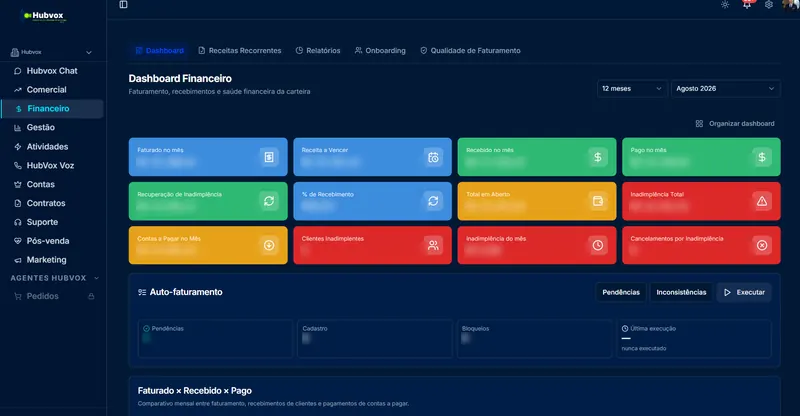
Task: Open Gestão in sidebar
Action: (x=52, y=128)
